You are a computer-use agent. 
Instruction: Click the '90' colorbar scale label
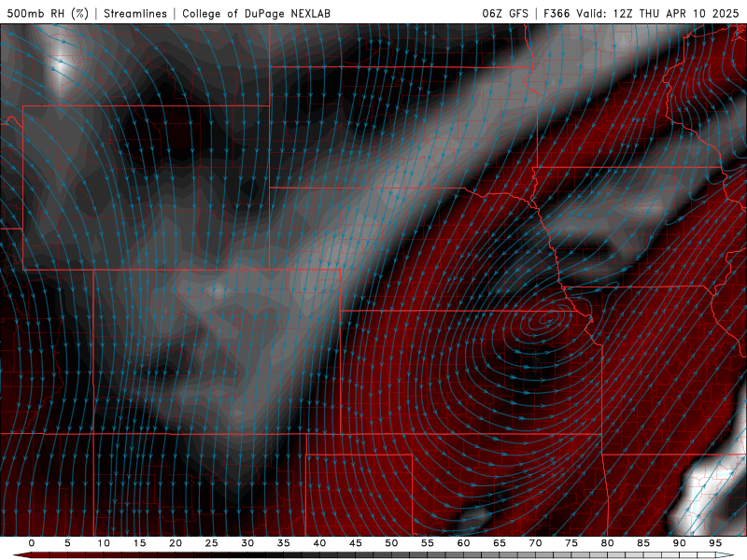pos(679,543)
